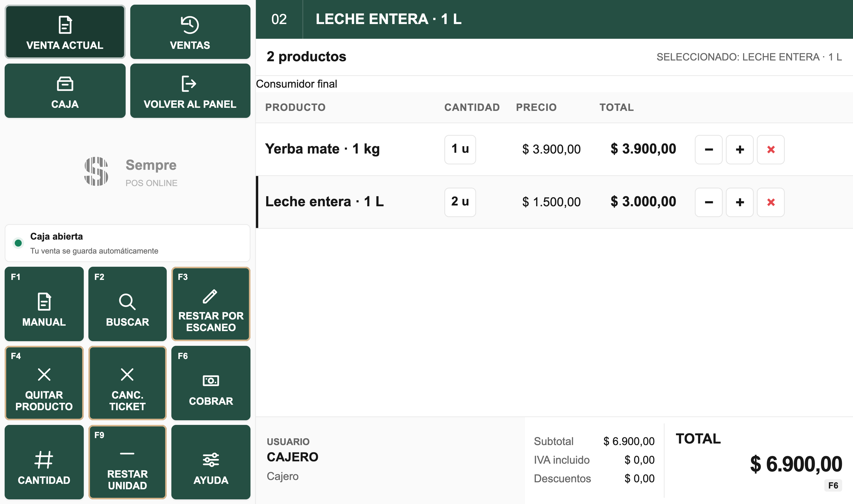This screenshot has height=504, width=853.
Task: Click the Descuentos $ 0,00 value
Action: click(x=639, y=478)
